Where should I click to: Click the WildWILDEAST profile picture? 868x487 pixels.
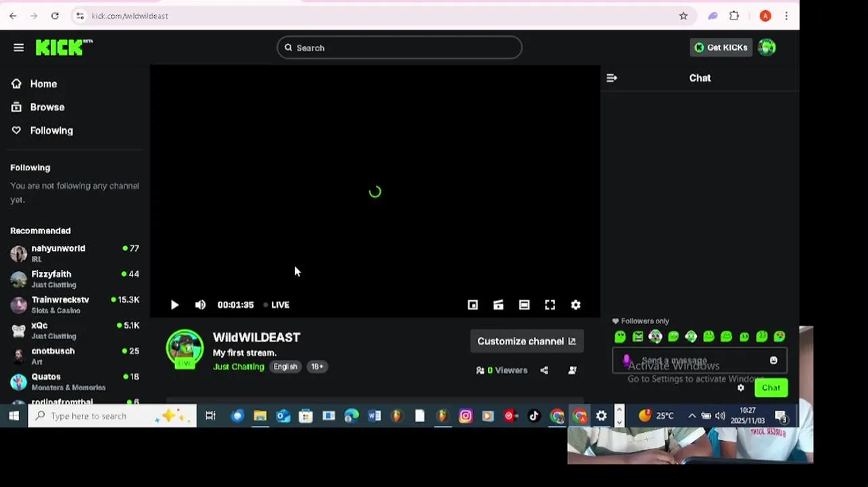pyautogui.click(x=185, y=349)
